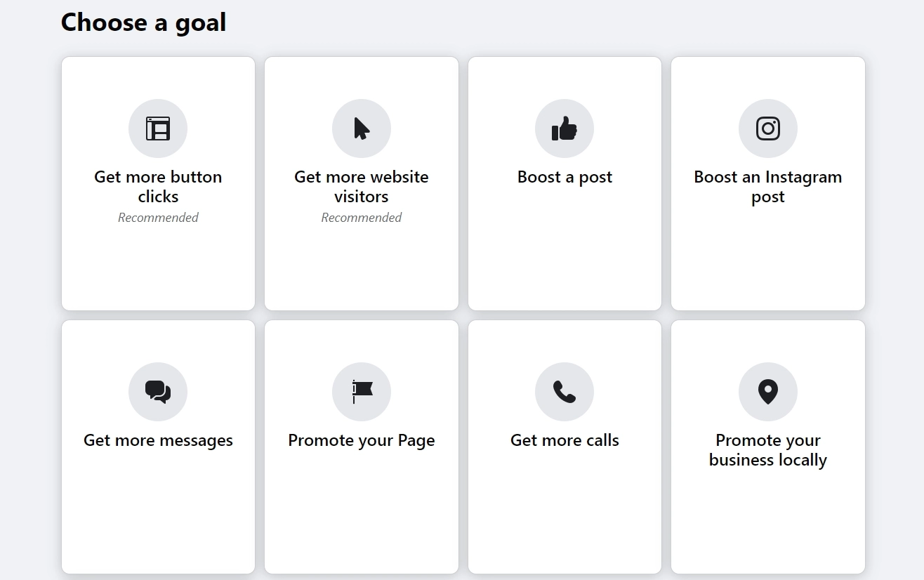Click the button clicks layout icon

(158, 128)
